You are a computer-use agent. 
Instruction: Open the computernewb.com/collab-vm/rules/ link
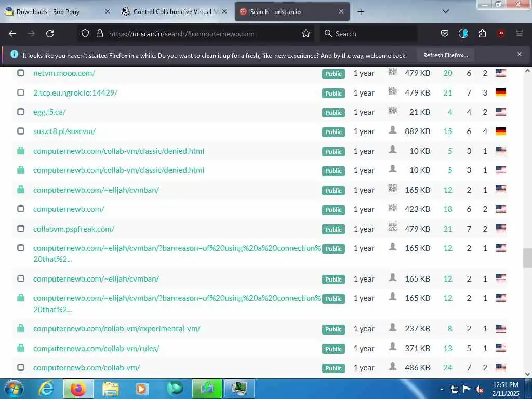pos(96,349)
